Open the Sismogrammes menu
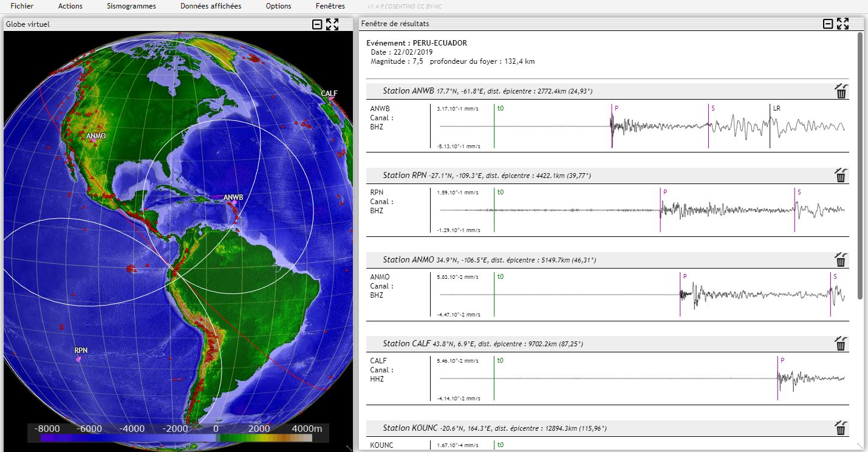Image resolution: width=868 pixels, height=452 pixels. coord(131,6)
